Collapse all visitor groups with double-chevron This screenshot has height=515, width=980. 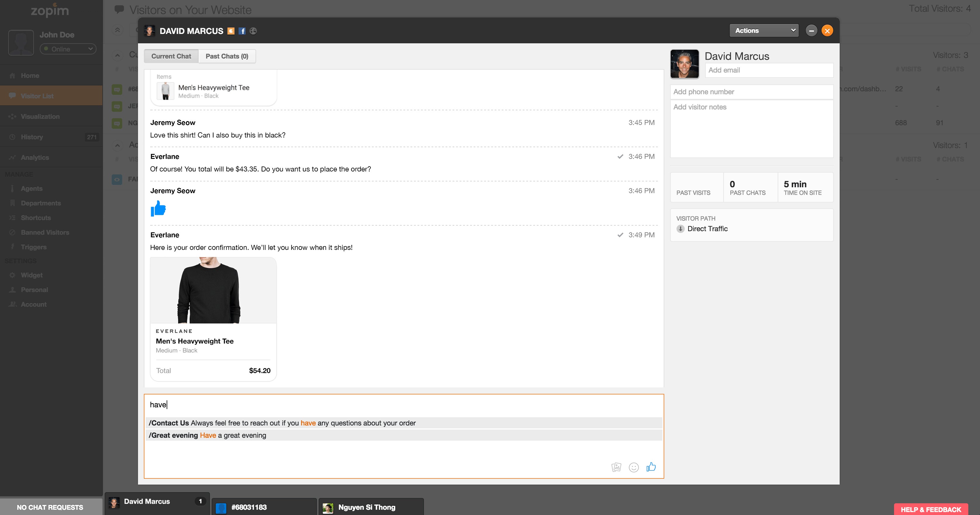point(118,30)
